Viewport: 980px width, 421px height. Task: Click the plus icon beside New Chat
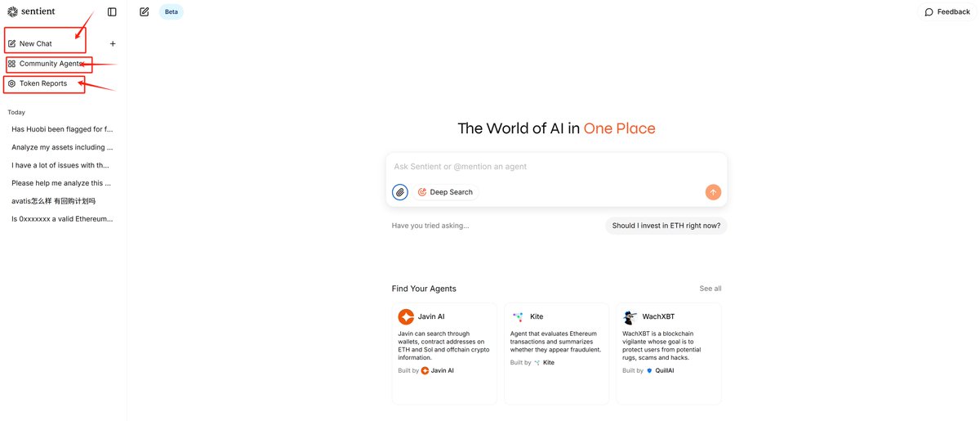(113, 43)
